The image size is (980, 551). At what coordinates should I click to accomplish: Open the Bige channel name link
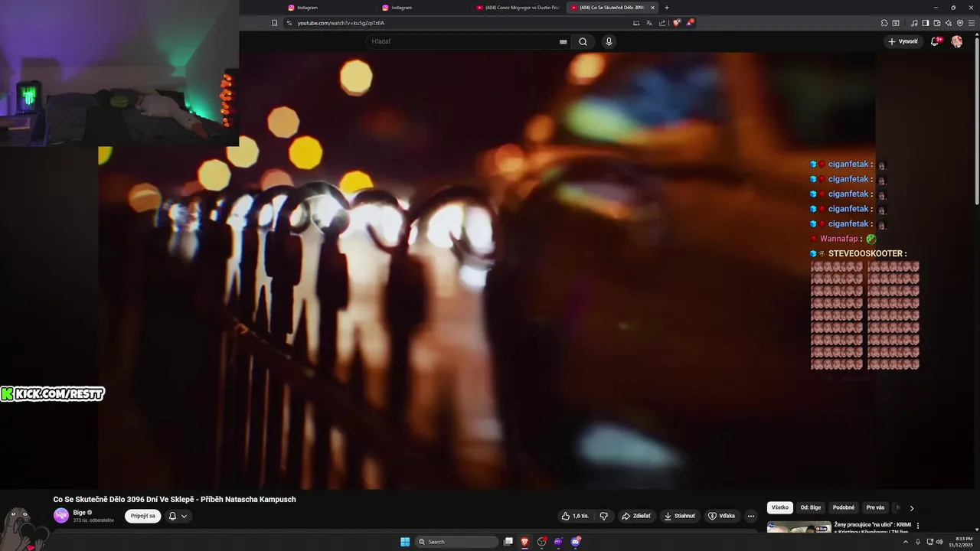tap(80, 513)
